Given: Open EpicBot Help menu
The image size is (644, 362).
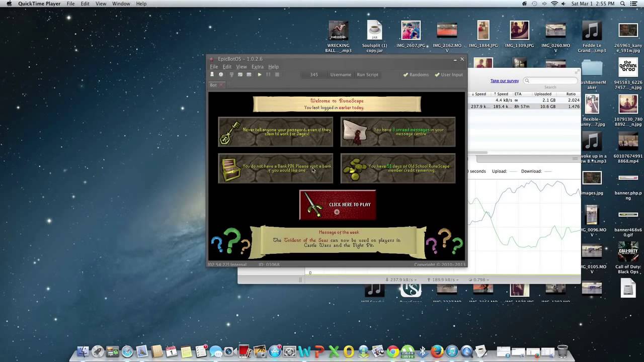Looking at the screenshot, I should click(273, 66).
